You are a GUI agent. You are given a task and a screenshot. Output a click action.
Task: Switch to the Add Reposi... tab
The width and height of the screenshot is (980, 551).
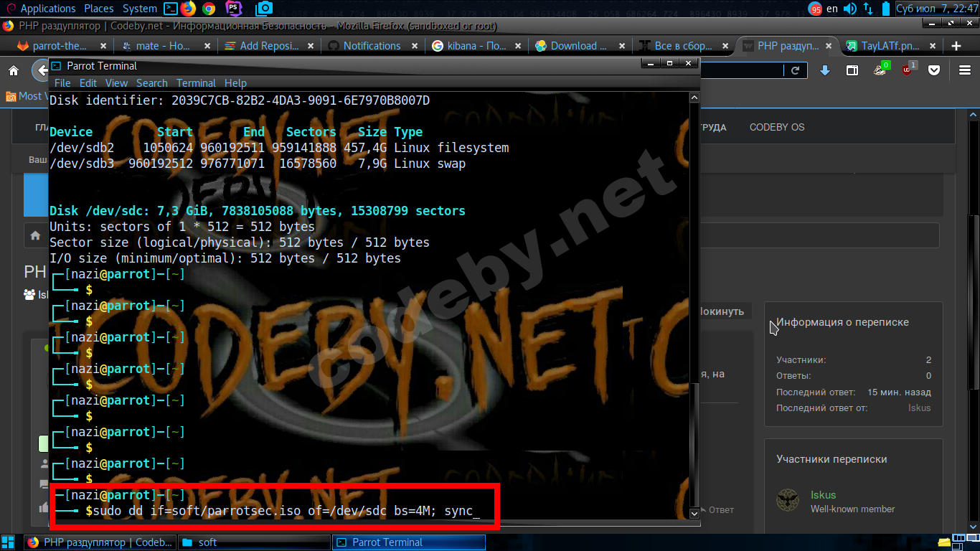point(268,46)
